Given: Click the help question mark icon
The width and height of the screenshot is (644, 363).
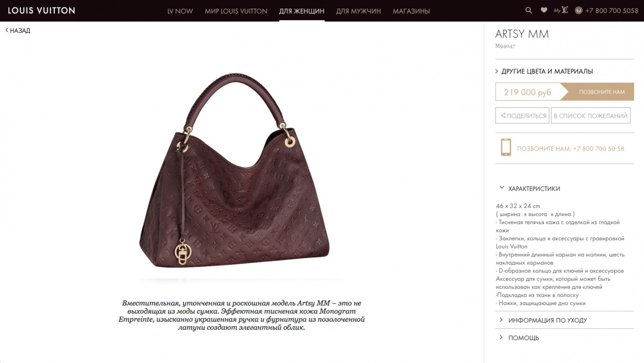Looking at the screenshot, I should click(x=579, y=11).
